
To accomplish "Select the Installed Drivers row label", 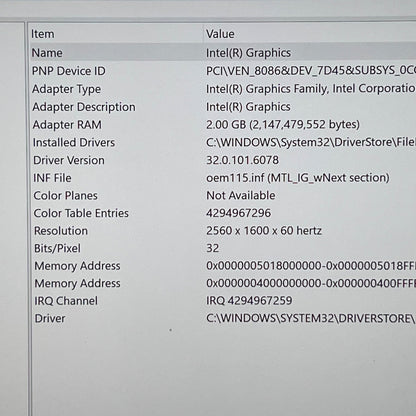I will pyautogui.click(x=74, y=142).
